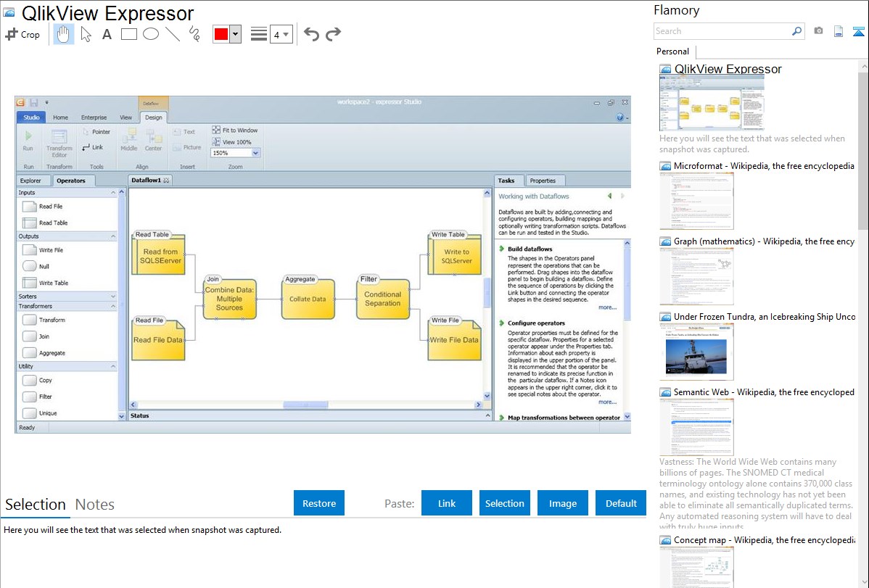Screen dimensions: 869x588
Task: Click the red color swatch
Action: click(x=221, y=34)
